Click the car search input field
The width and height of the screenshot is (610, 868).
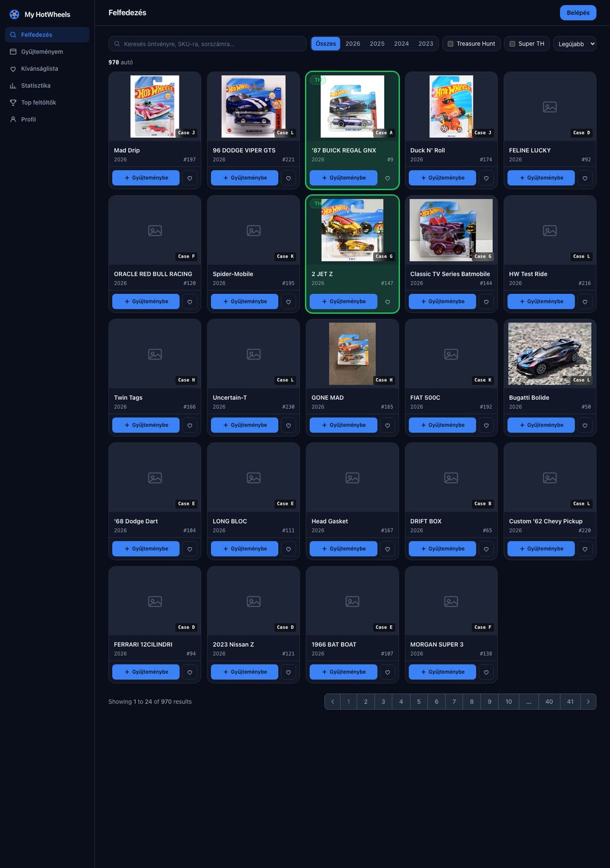(x=207, y=44)
